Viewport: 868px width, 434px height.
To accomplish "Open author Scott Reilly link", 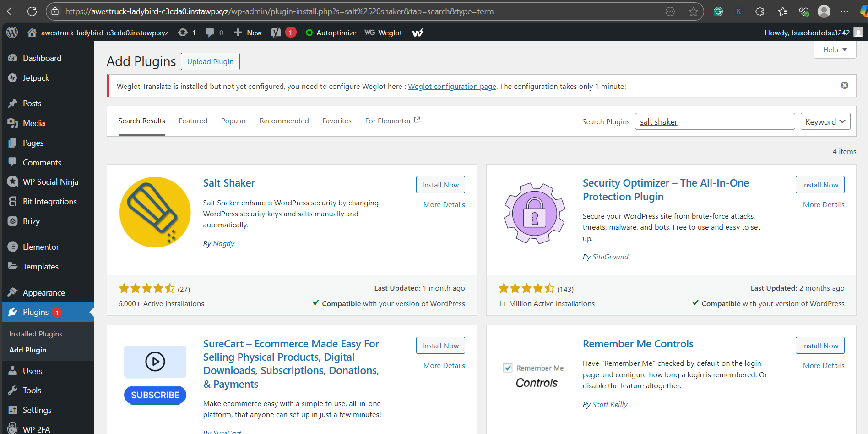I will click(610, 405).
